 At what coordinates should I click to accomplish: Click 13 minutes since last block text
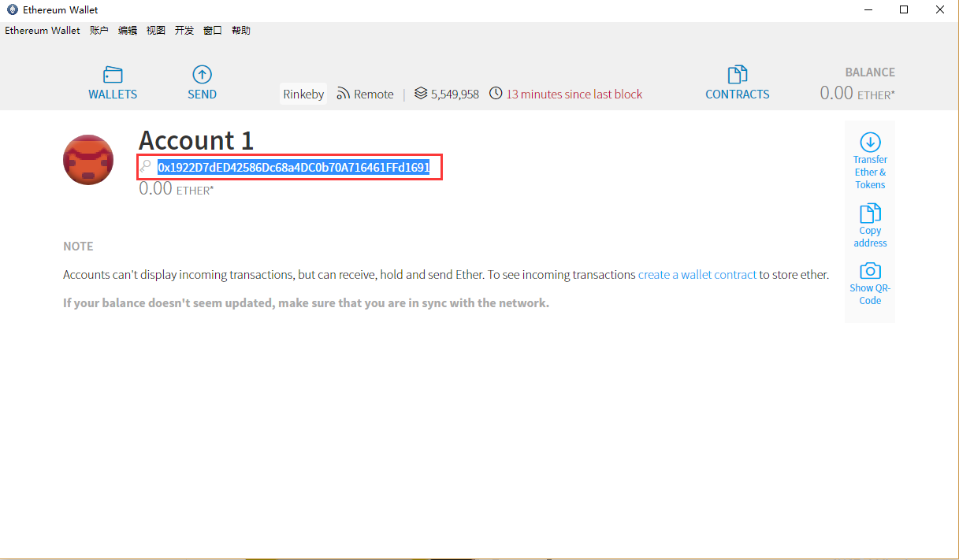tap(574, 94)
